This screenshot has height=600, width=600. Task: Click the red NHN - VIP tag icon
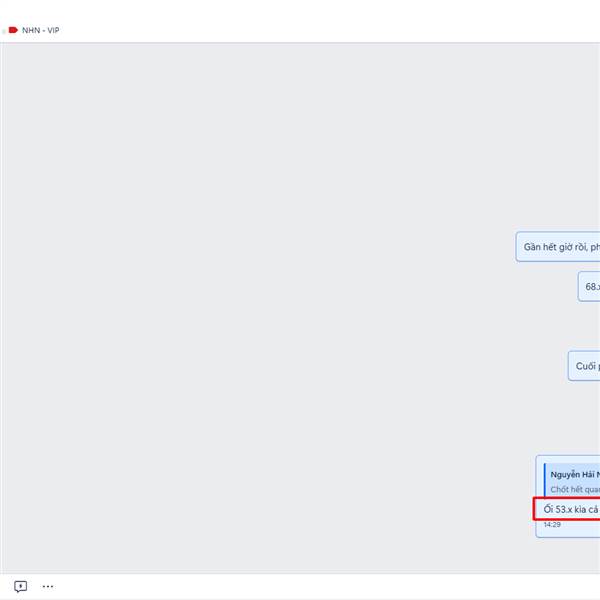[x=13, y=30]
